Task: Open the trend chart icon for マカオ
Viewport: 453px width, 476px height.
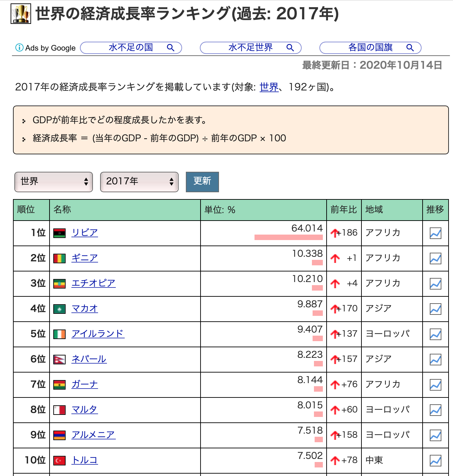Action: (436, 309)
